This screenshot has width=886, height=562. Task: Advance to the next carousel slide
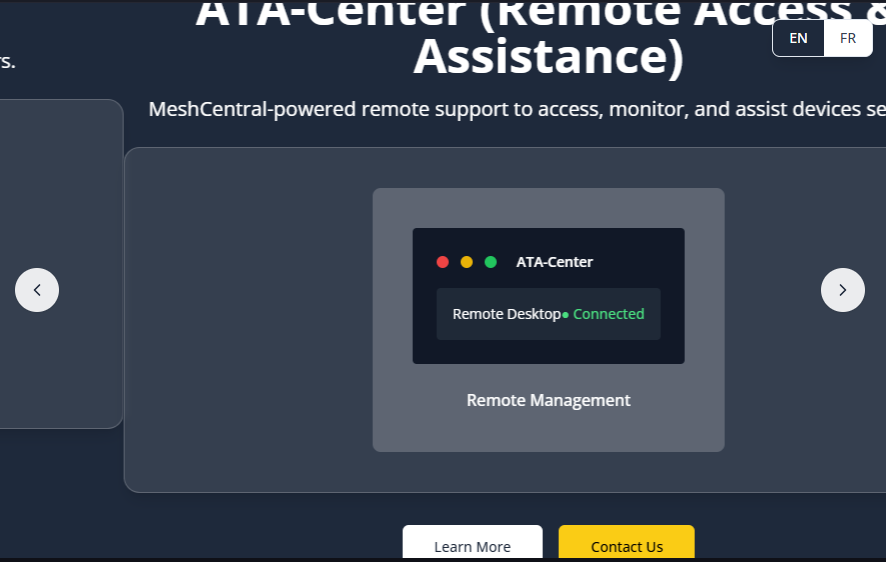point(842,290)
